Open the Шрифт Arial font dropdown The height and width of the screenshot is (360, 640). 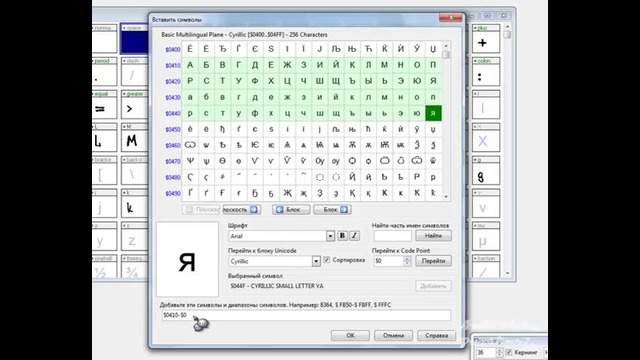[330, 236]
